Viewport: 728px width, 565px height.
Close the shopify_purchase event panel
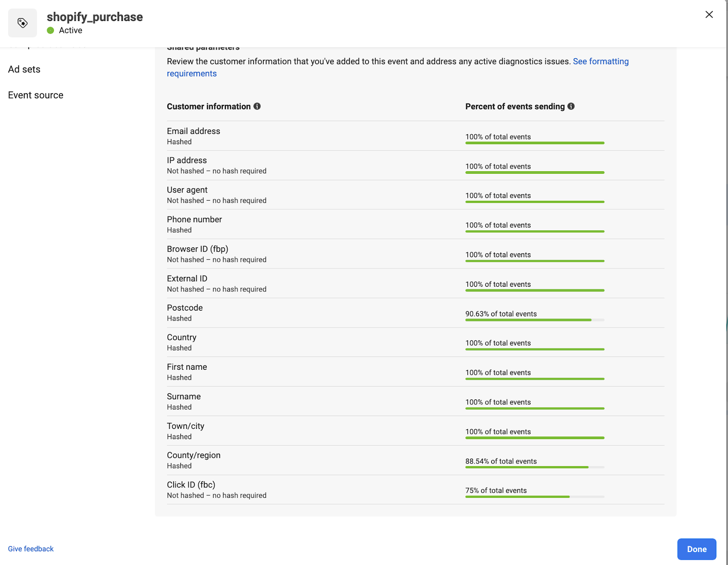pos(709,15)
